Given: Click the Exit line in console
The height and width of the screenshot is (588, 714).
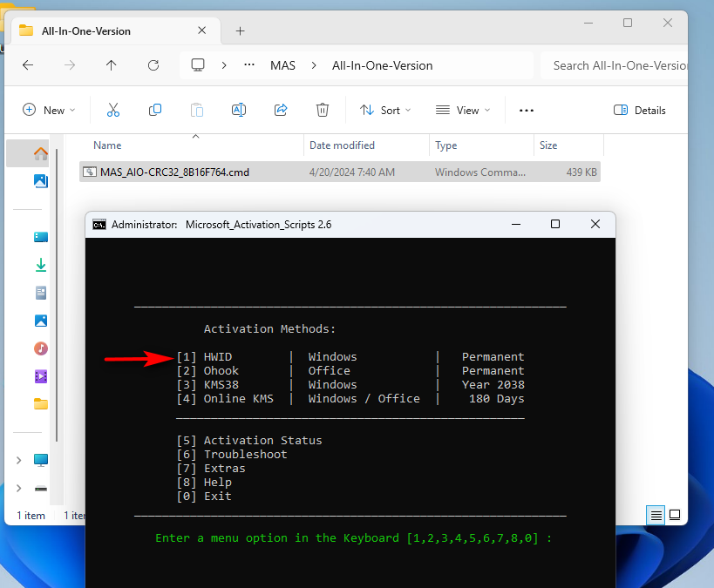Looking at the screenshot, I should click(x=204, y=496).
